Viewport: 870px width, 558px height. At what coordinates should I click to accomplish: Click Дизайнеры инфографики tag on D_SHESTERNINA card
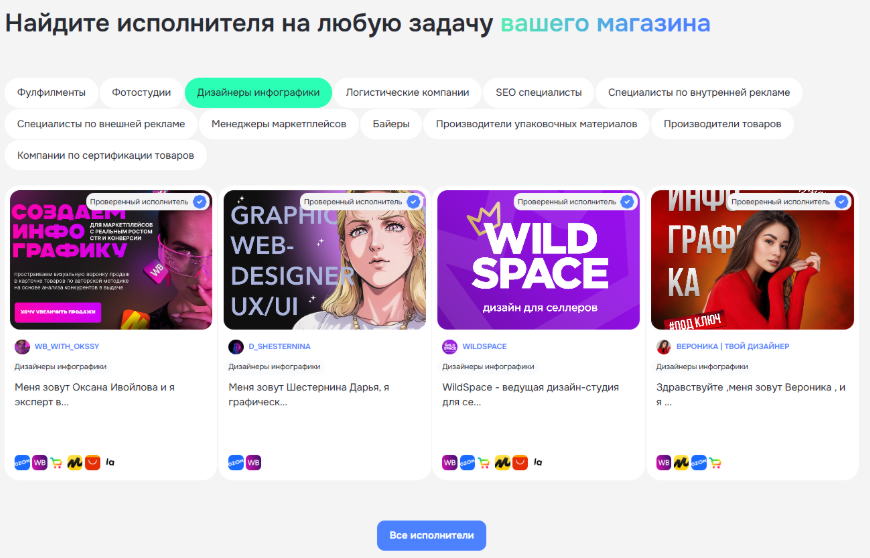coord(274,367)
